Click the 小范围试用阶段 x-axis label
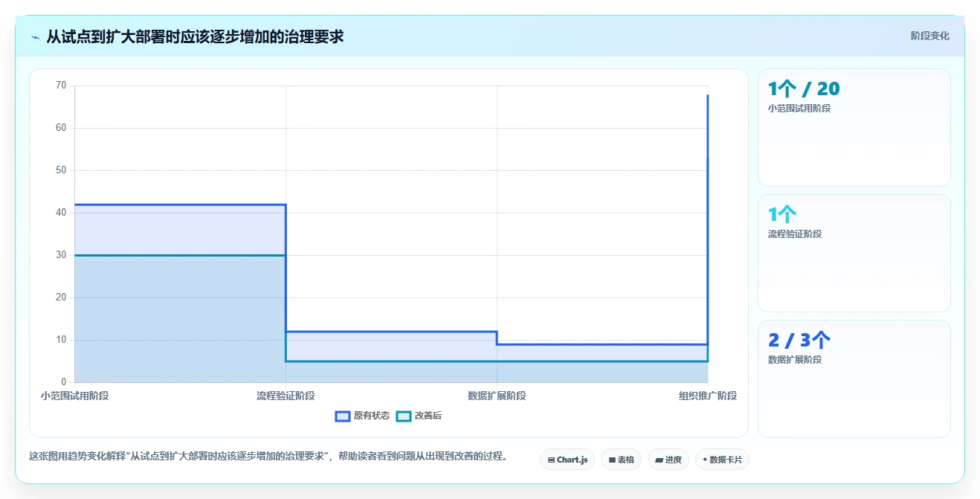This screenshot has height=499, width=980. 74,396
